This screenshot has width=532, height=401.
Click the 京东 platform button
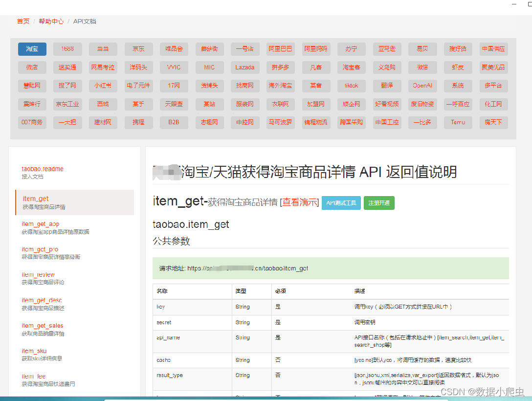[138, 48]
